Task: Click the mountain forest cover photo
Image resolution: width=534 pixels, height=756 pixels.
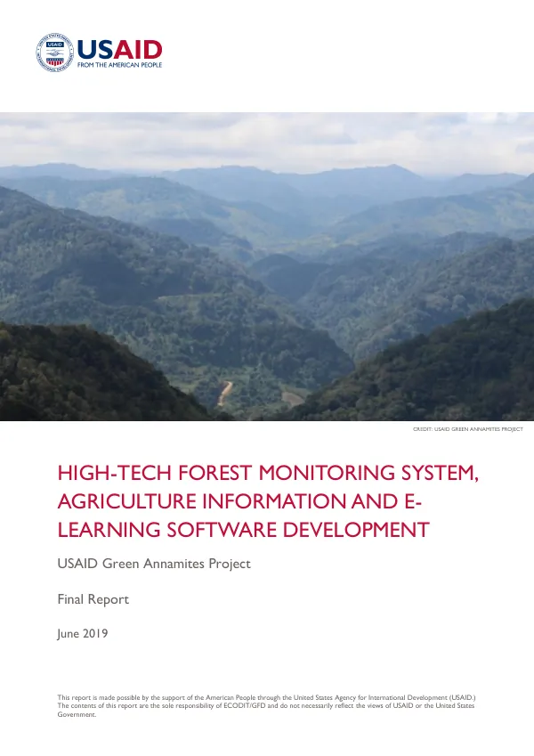Action: coord(267,266)
